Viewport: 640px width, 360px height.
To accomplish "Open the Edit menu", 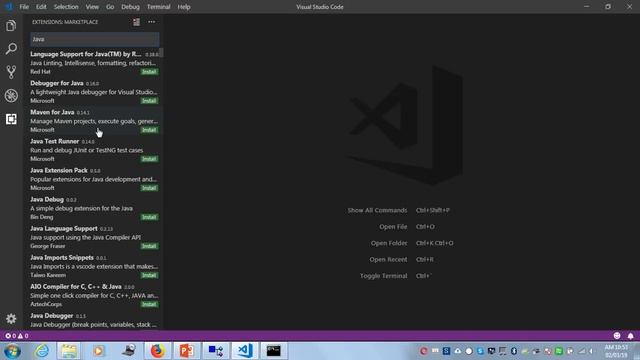I will click(41, 7).
